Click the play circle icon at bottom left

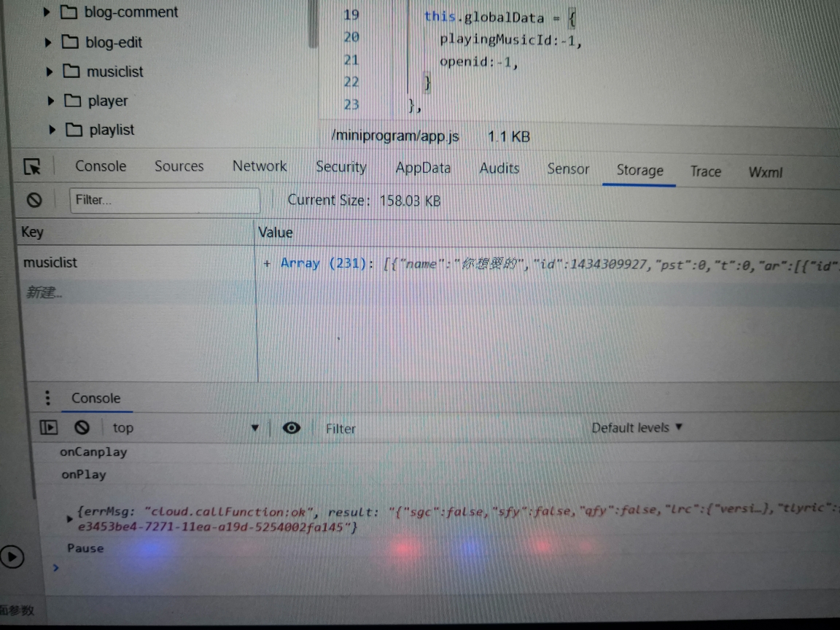pos(12,556)
